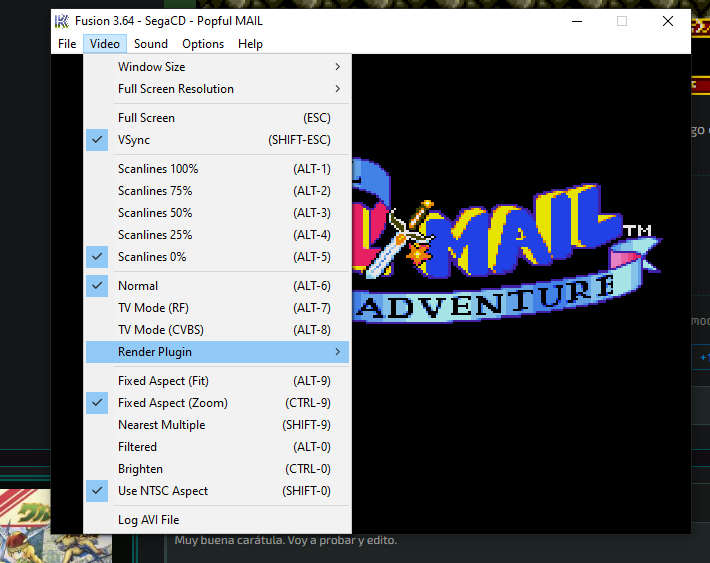Viewport: 710px width, 563px height.
Task: Click the Fusion app icon in title bar
Action: click(x=62, y=21)
